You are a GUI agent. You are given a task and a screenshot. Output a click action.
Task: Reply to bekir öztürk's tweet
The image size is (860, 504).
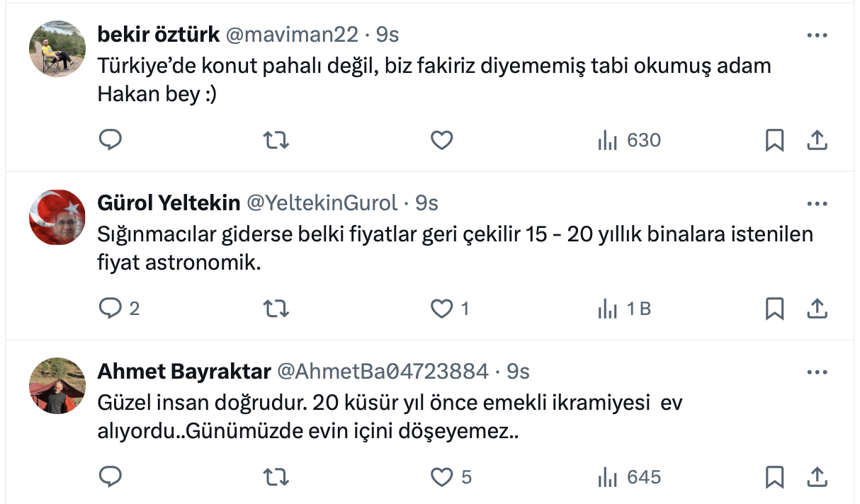[x=110, y=141]
